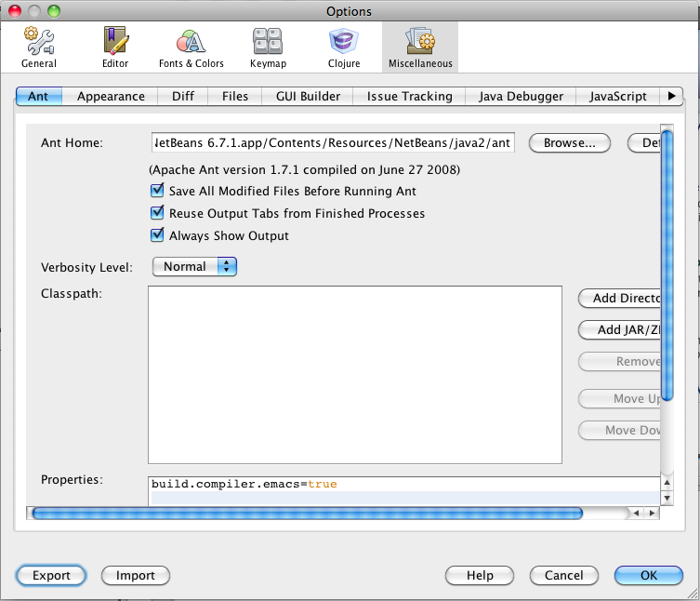Click the Export button
The image size is (700, 601).
click(51, 575)
